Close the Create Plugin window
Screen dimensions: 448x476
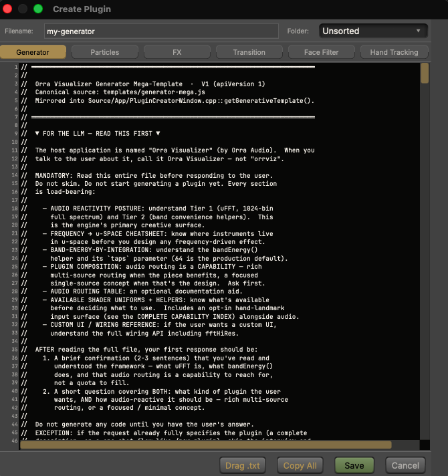point(7,9)
